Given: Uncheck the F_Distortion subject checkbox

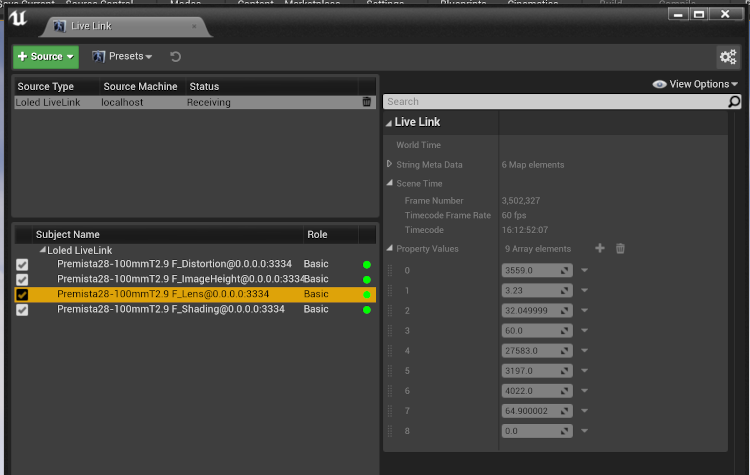Looking at the screenshot, I should [x=22, y=265].
